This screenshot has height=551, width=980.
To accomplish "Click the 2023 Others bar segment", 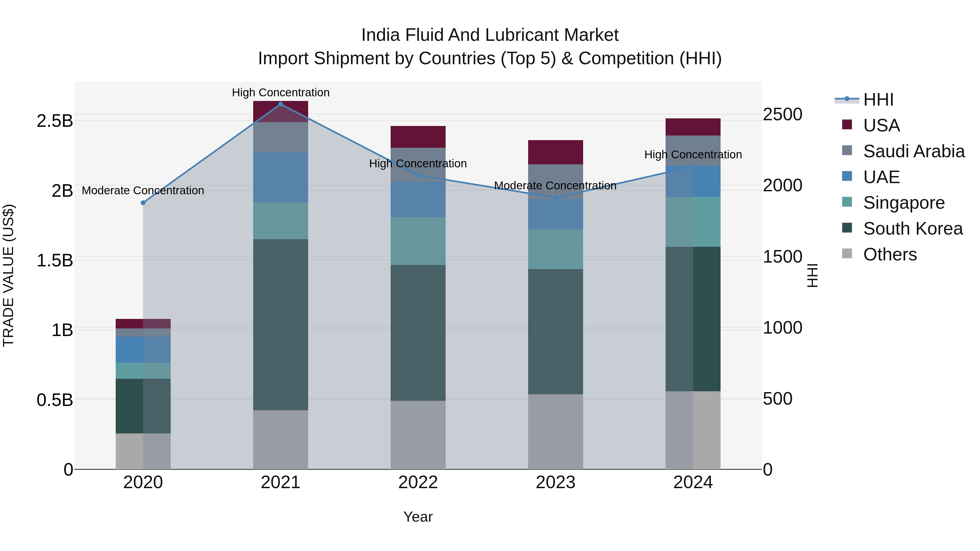I will [x=555, y=432].
